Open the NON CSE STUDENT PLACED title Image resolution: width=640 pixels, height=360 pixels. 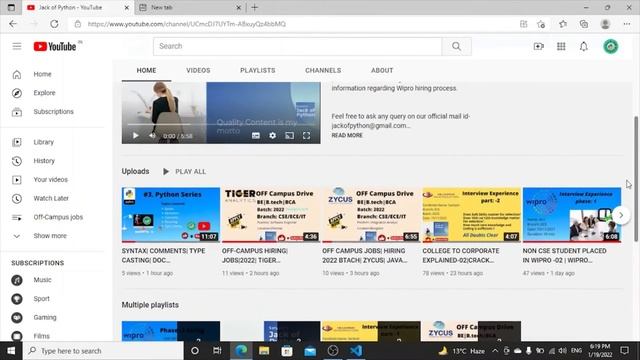[564, 256]
